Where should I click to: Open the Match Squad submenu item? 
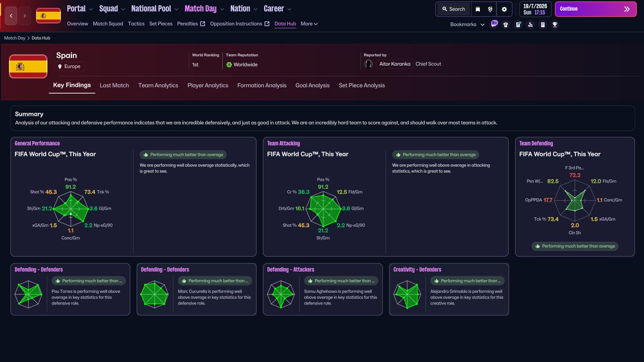pyautogui.click(x=108, y=24)
